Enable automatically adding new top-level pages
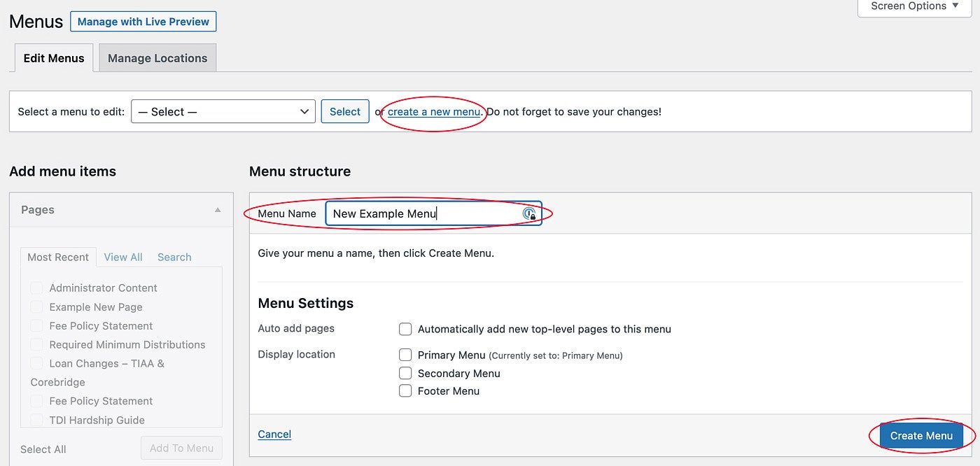 [405, 329]
